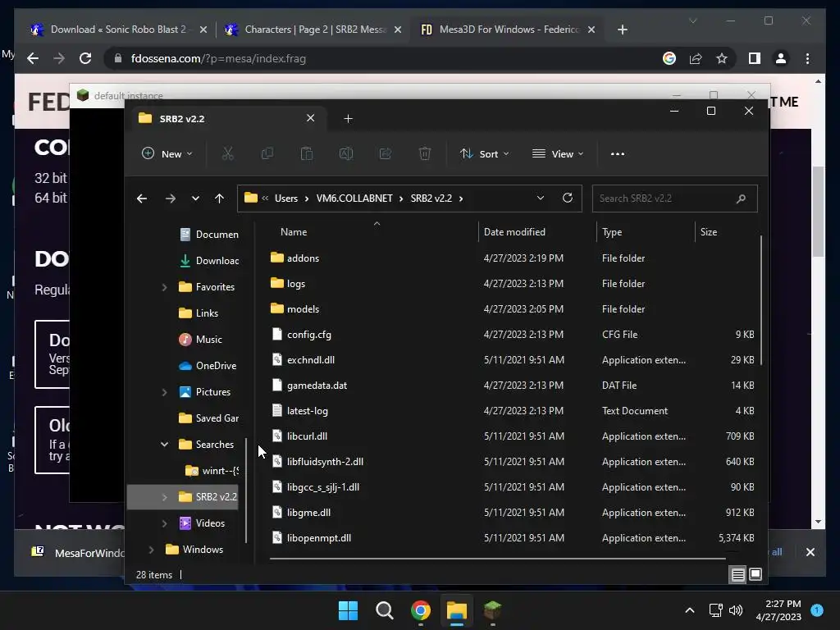Screen dimensions: 840x630
Task: Switch to details view layout icon
Action: 737,575
